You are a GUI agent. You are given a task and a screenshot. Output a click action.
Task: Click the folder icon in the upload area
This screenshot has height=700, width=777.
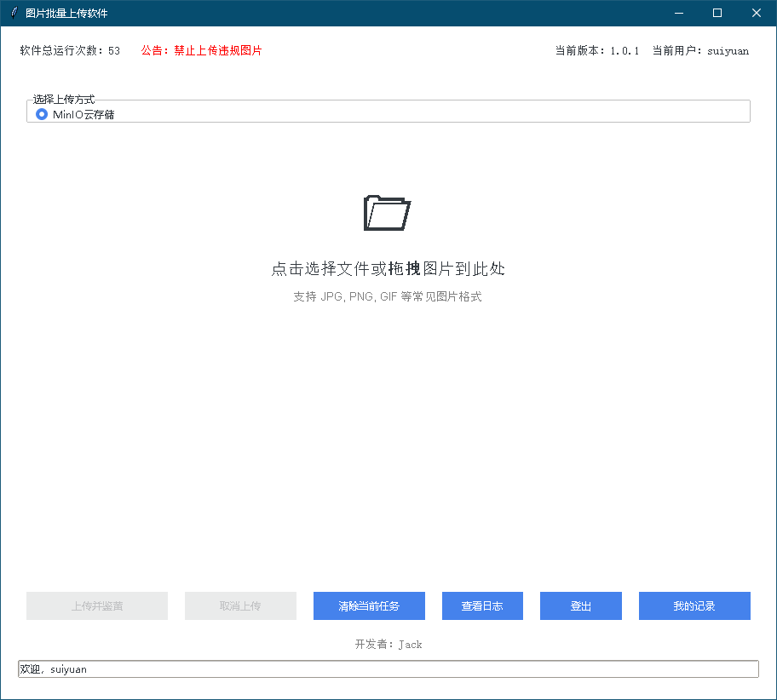tap(388, 213)
